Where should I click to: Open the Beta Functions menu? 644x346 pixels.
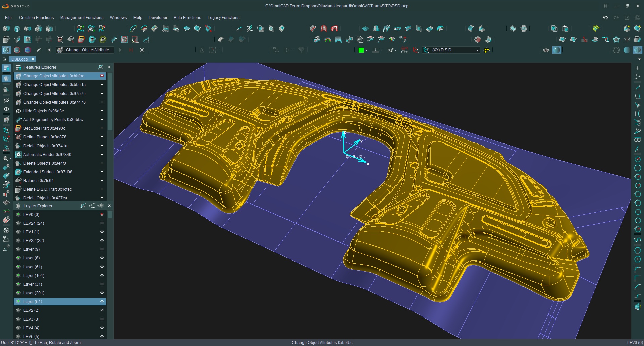(187, 18)
